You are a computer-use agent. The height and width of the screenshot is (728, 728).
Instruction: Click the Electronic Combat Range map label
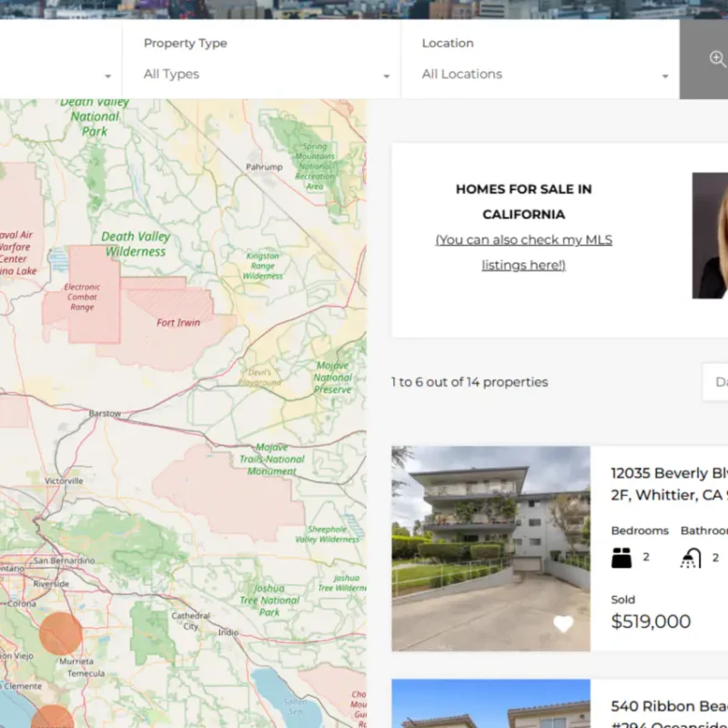(x=82, y=298)
